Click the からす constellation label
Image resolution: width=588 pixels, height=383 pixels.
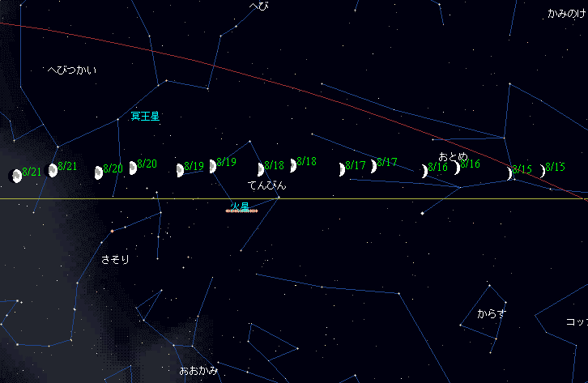click(491, 313)
